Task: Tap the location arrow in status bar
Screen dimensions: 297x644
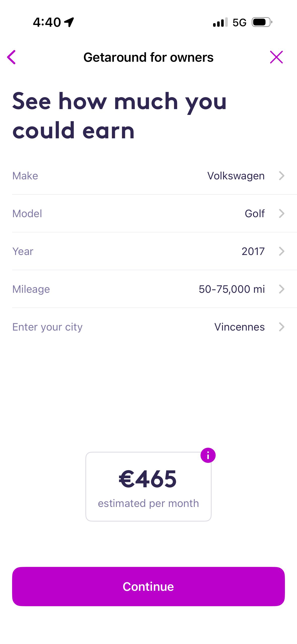Action: [69, 22]
